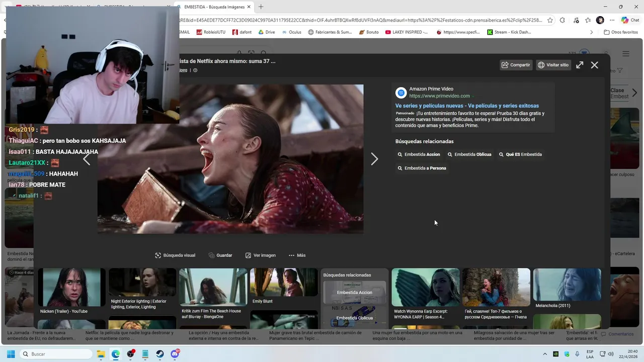
Task: Show hidden system tray icons chevron
Action: (545, 354)
